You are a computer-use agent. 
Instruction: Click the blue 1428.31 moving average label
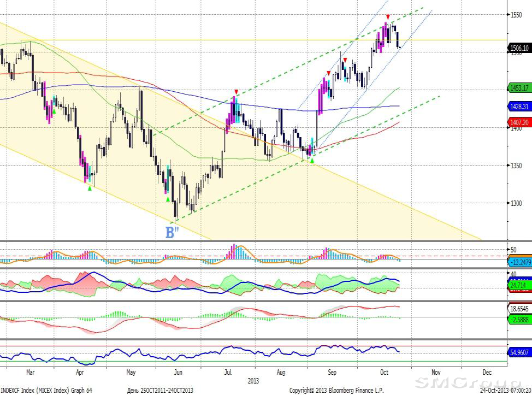(519, 107)
